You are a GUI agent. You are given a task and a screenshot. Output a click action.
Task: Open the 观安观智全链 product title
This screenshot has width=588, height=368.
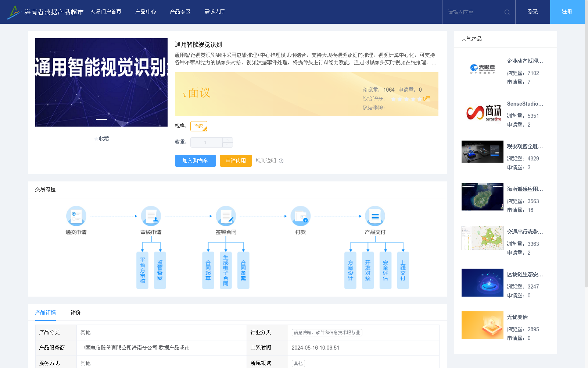525,146
